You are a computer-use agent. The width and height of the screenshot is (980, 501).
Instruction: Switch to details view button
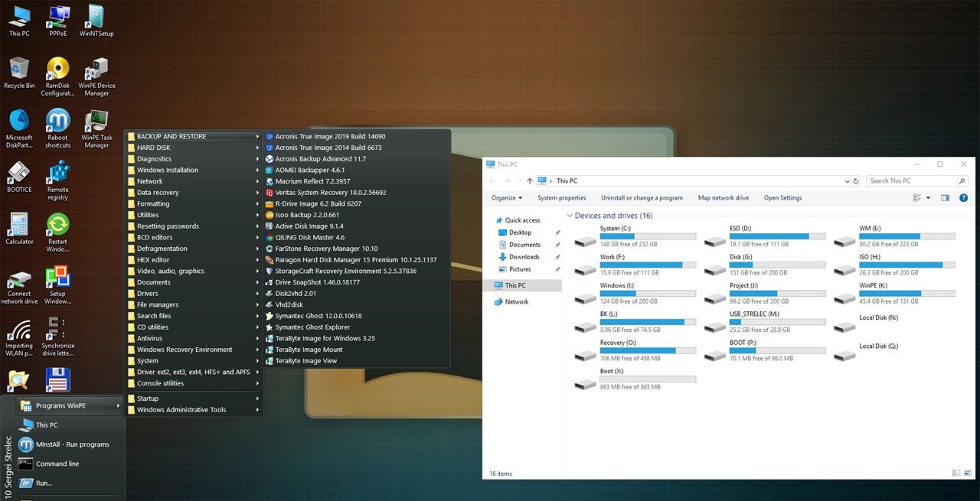[x=956, y=473]
